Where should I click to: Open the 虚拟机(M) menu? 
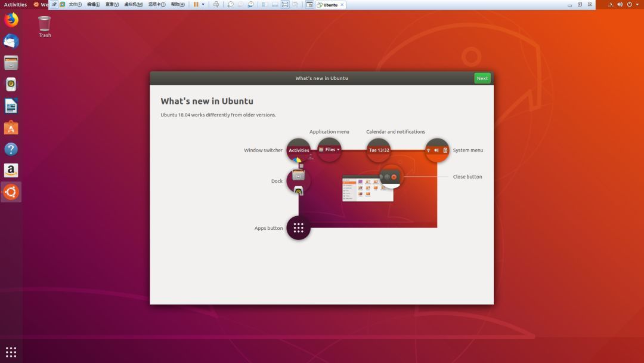point(133,4)
